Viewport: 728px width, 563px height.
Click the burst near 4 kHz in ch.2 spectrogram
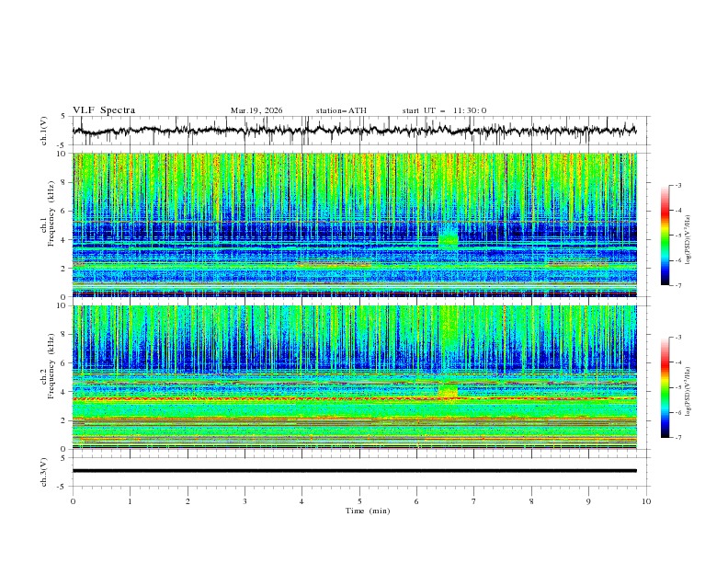click(448, 389)
